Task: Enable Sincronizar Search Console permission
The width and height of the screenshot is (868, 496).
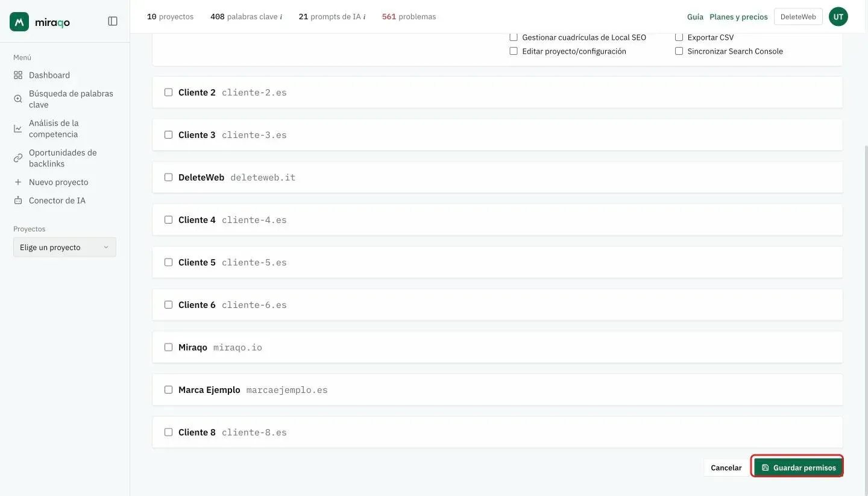Action: coord(679,51)
